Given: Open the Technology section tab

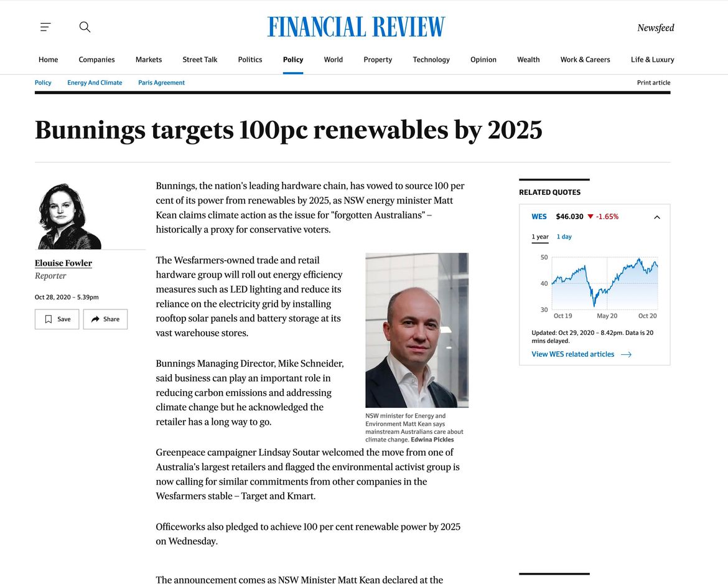Looking at the screenshot, I should 431,59.
